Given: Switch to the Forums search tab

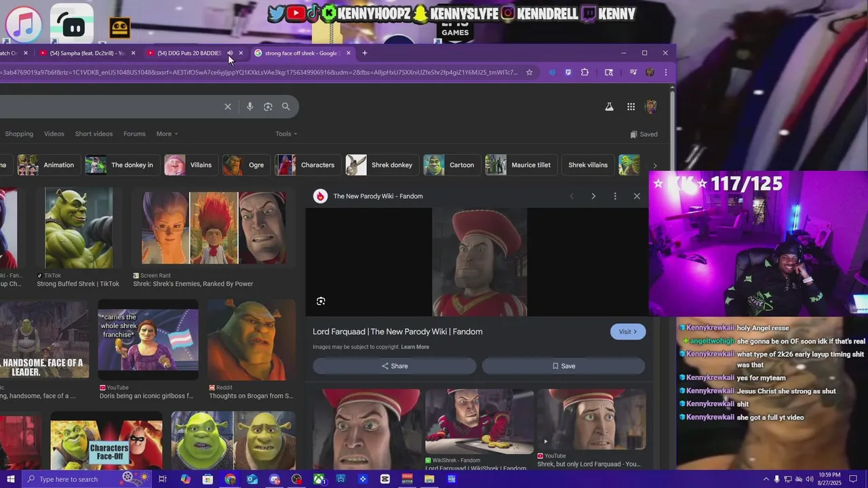Looking at the screenshot, I should pyautogui.click(x=134, y=134).
